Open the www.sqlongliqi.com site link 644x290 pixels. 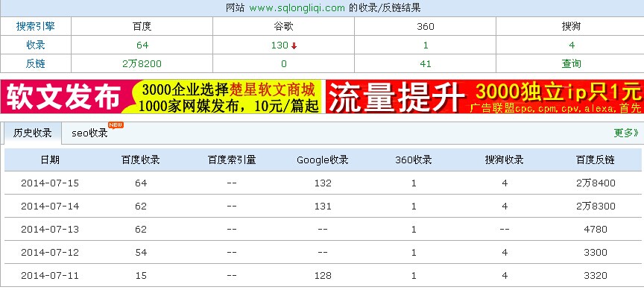(x=297, y=7)
